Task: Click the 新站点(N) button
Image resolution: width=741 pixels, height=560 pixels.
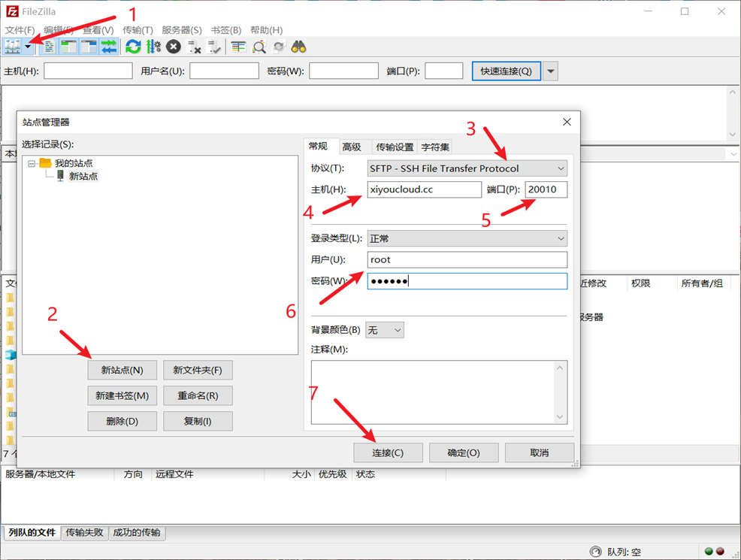Action: click(x=122, y=370)
